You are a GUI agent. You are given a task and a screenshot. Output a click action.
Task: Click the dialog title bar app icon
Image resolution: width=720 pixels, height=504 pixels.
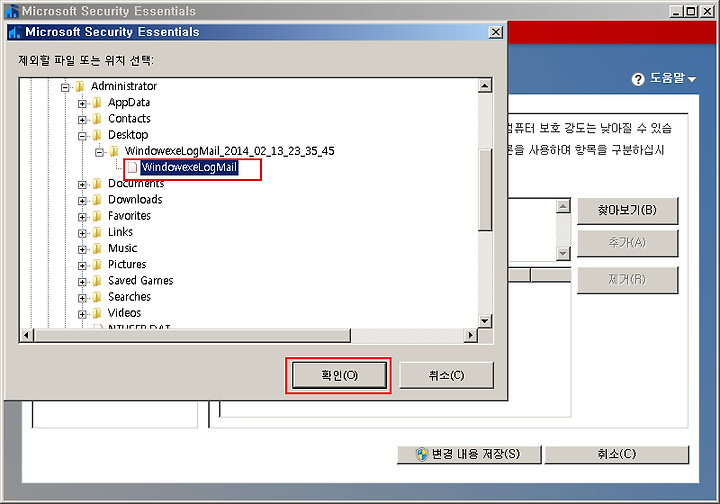(15, 32)
